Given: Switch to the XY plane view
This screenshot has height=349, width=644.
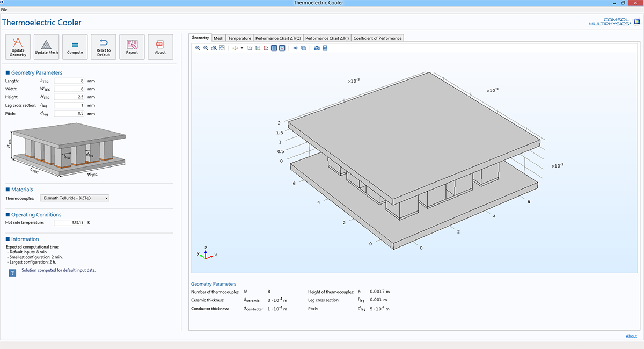Looking at the screenshot, I should coord(250,48).
